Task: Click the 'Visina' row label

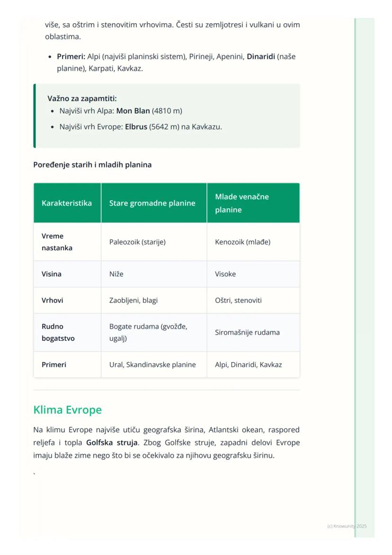Action: (52, 274)
